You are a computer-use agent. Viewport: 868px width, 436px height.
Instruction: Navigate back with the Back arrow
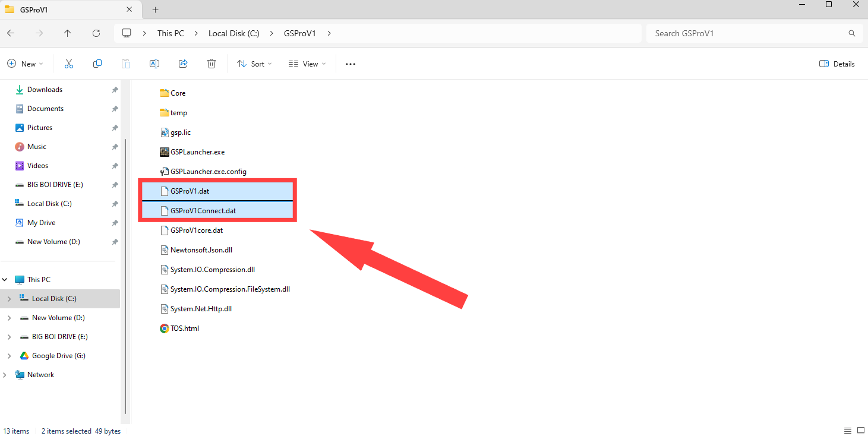pos(11,33)
